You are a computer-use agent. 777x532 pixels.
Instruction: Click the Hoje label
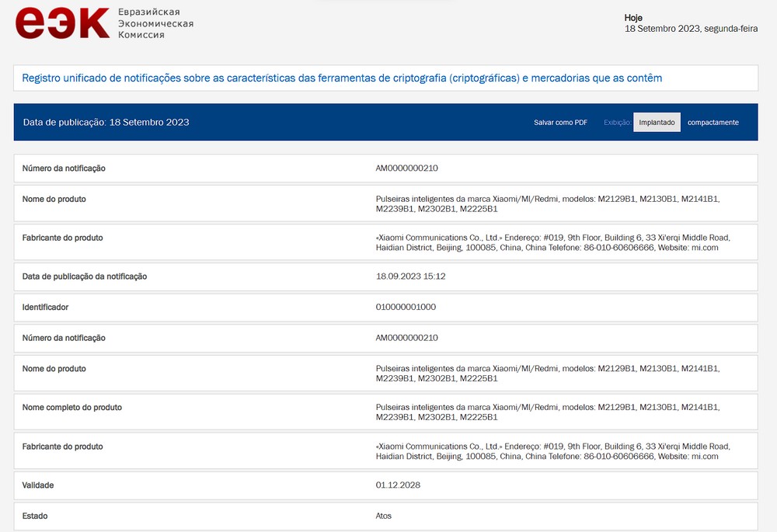[x=633, y=18]
